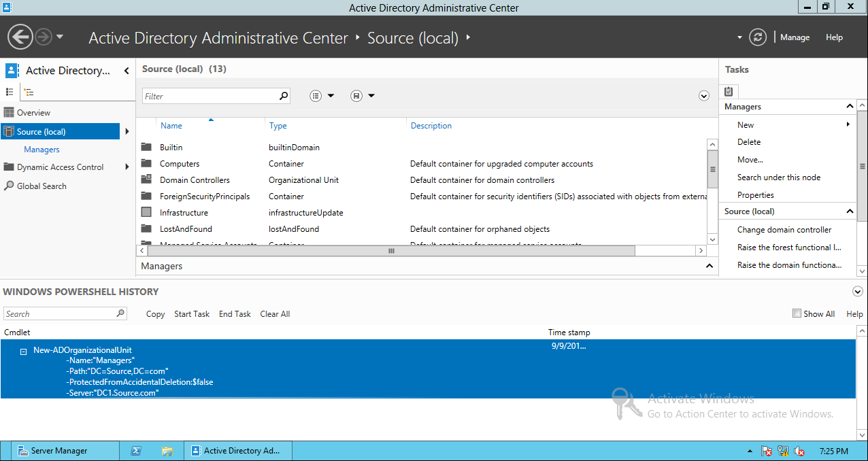Click the back navigation arrow
This screenshot has height=461, width=868.
click(x=20, y=35)
